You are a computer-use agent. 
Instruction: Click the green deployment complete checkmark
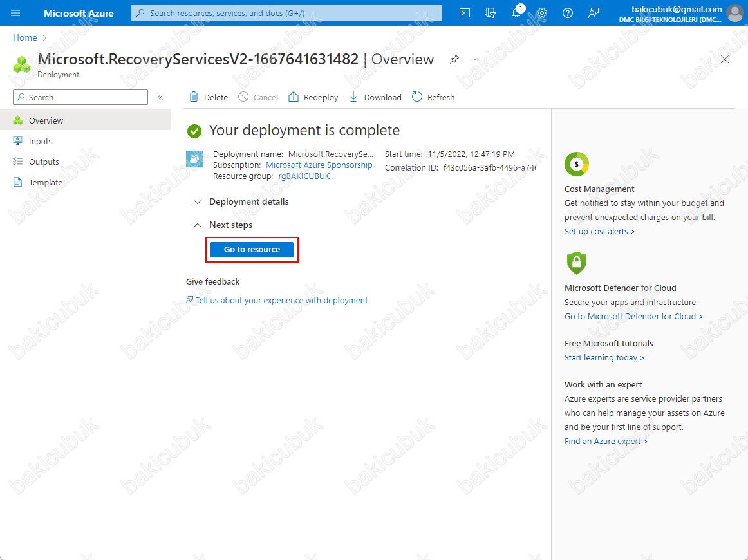[x=194, y=131]
